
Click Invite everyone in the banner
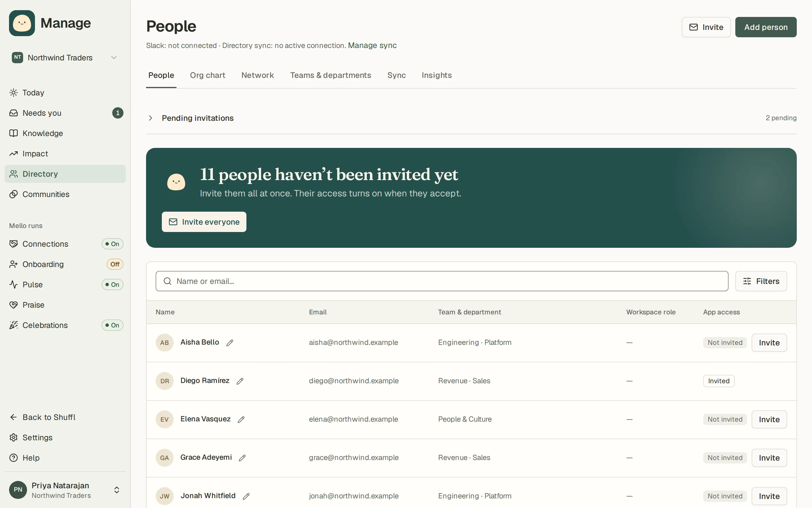(204, 222)
